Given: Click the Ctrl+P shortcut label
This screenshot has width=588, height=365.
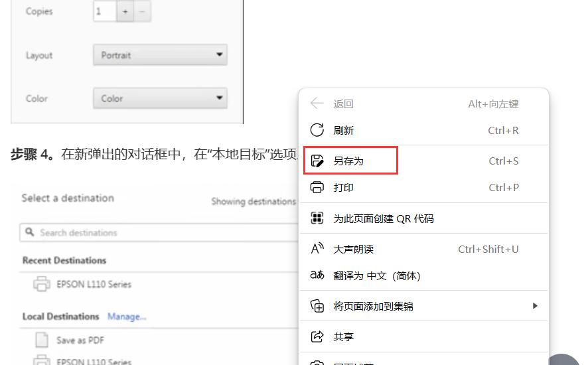Looking at the screenshot, I should coord(504,187).
